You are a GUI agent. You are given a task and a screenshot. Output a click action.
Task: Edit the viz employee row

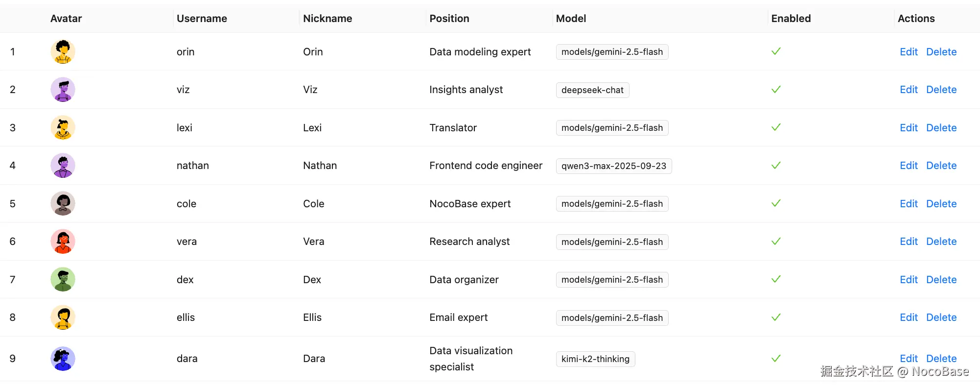909,90
